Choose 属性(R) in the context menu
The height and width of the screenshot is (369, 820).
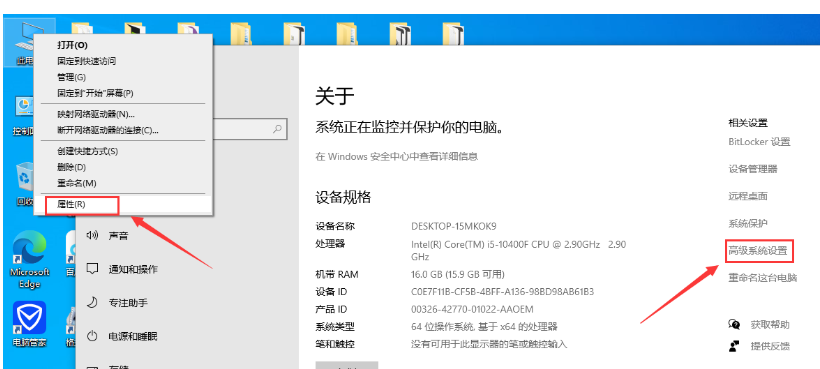pos(123,204)
